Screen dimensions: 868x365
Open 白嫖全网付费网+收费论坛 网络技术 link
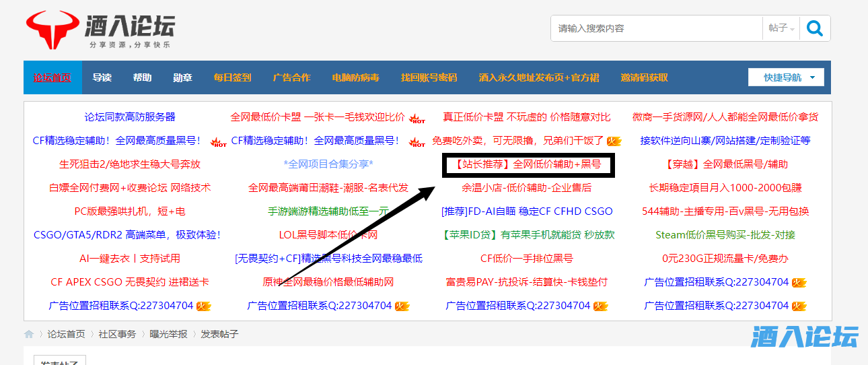[130, 187]
